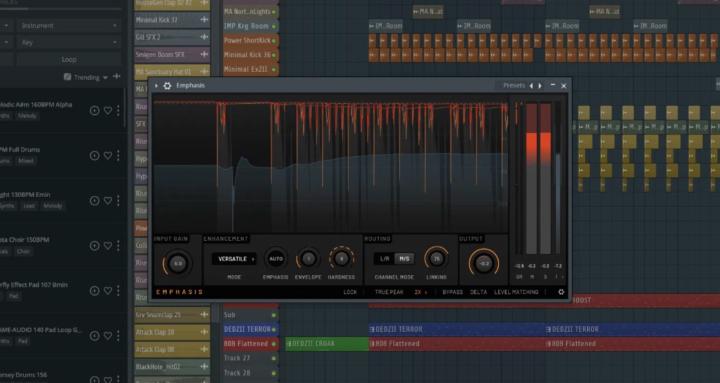Mute the Power ShortKick track
Viewport: 720px width, 383px height.
click(274, 41)
